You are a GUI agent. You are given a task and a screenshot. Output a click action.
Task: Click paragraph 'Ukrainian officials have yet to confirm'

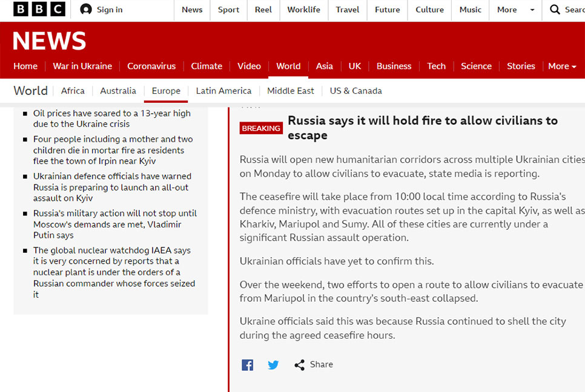click(x=337, y=261)
